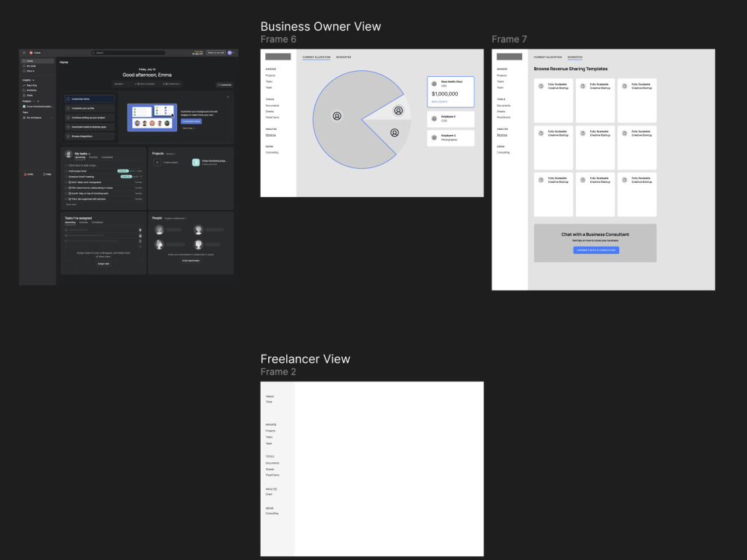This screenshot has width=747, height=560.
Task: Select the Frame 6 label
Action: pos(278,40)
